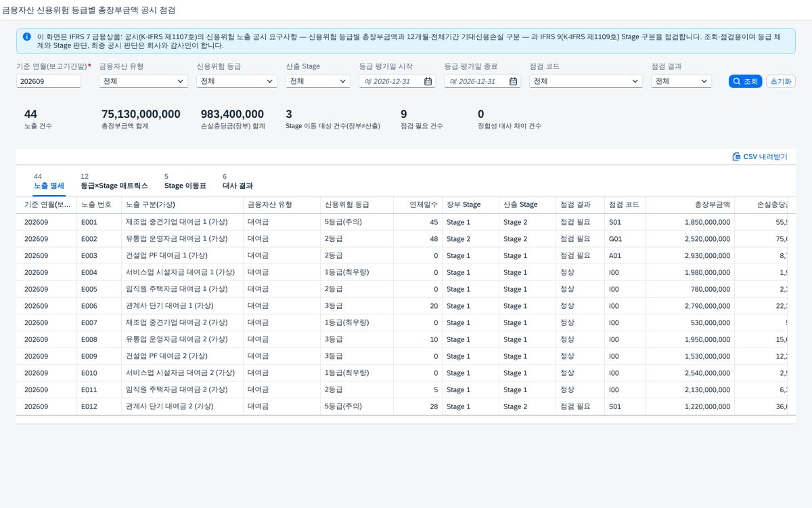Click Stage 2 산출 Stage cell in row E001
The image size is (812, 508).
[x=527, y=222]
